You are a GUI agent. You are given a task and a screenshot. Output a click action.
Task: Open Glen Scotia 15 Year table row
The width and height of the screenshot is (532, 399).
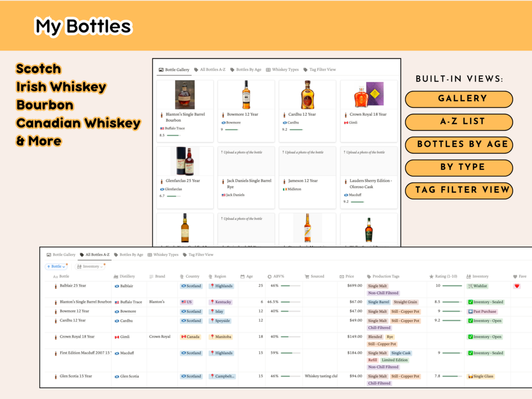[x=76, y=376]
